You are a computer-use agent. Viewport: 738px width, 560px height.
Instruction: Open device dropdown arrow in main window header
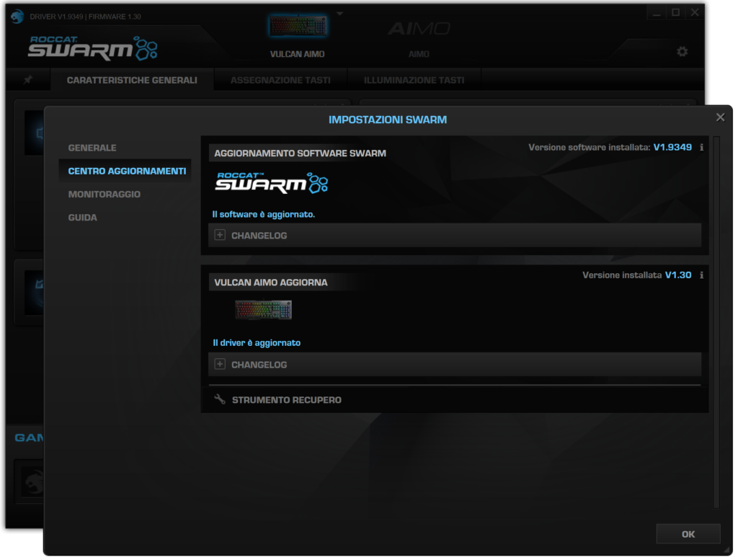340,14
